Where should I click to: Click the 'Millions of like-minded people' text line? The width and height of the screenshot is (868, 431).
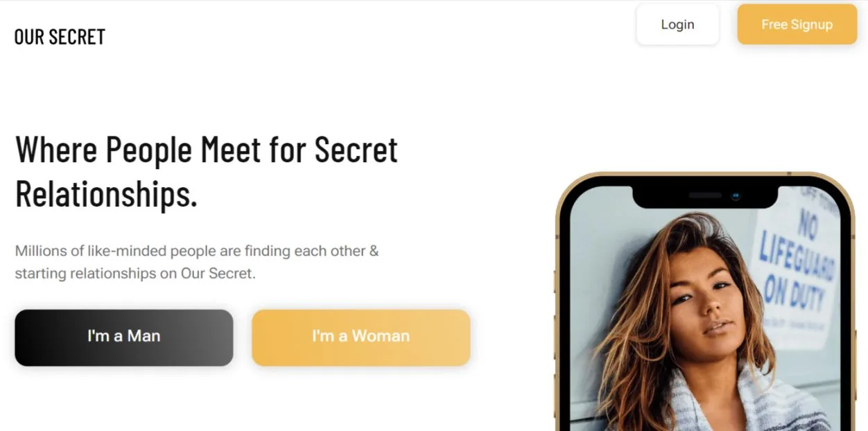(197, 251)
